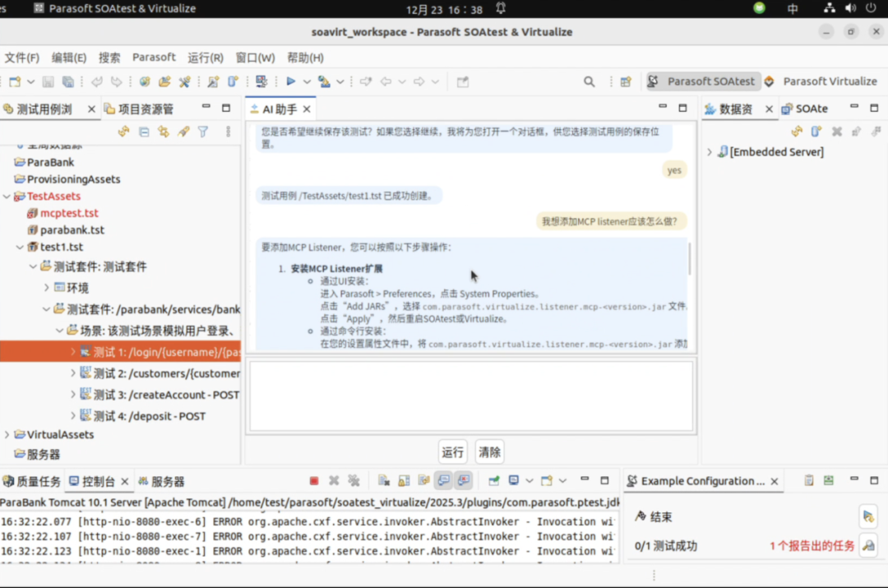The height and width of the screenshot is (588, 888).
Task: Click the New wizard toolbar icon
Action: pos(15,81)
